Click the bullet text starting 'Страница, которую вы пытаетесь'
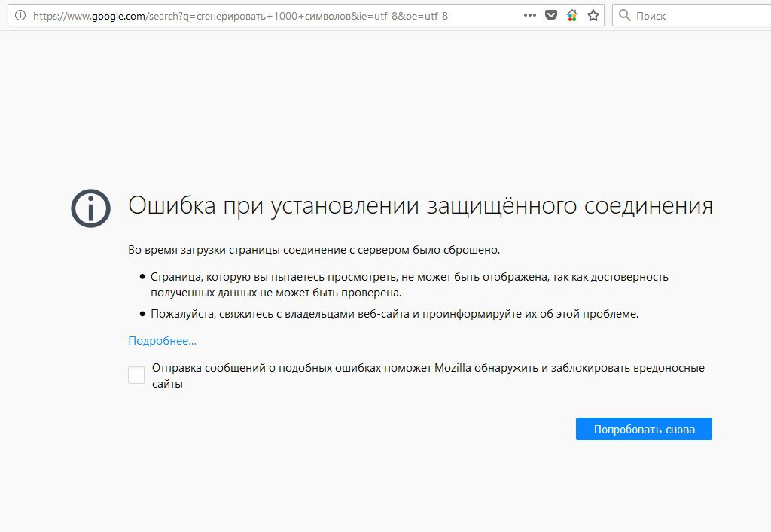Viewport: 771px width, 532px height. coord(409,285)
